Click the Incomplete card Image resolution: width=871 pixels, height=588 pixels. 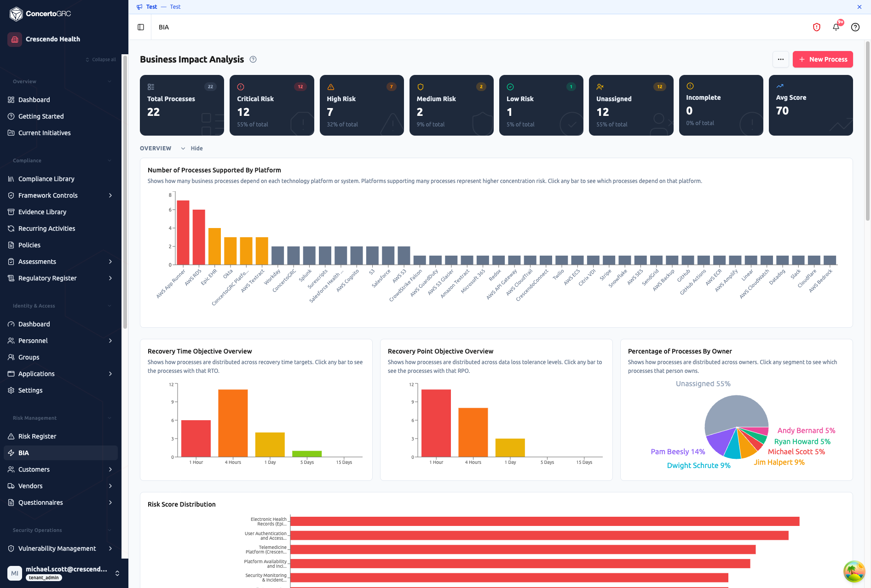[721, 105]
